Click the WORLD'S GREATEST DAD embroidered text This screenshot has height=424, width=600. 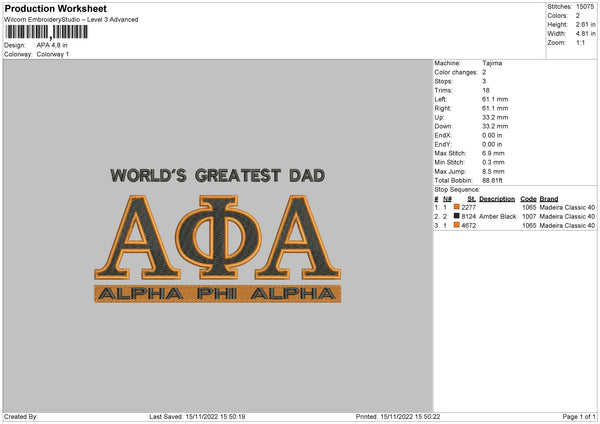coord(217,175)
